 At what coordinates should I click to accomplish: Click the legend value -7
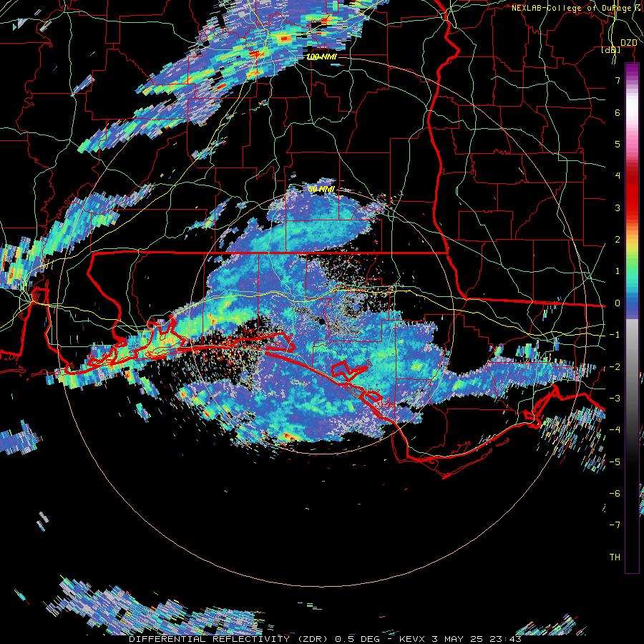click(x=615, y=525)
